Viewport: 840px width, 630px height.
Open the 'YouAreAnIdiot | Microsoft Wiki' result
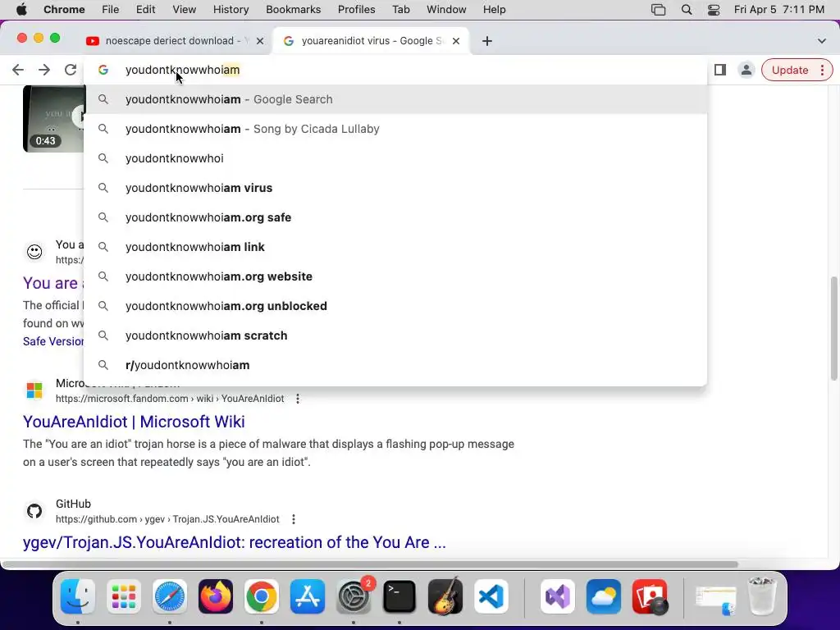click(134, 422)
